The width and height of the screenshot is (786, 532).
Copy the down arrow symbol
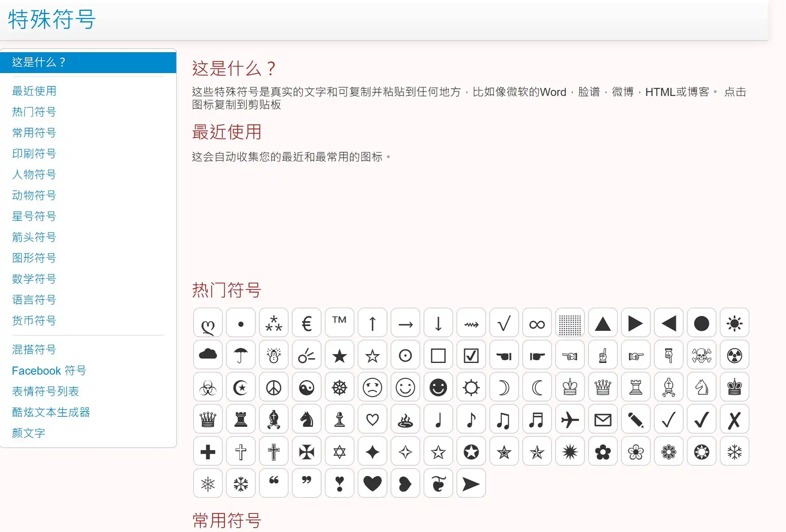(x=438, y=323)
